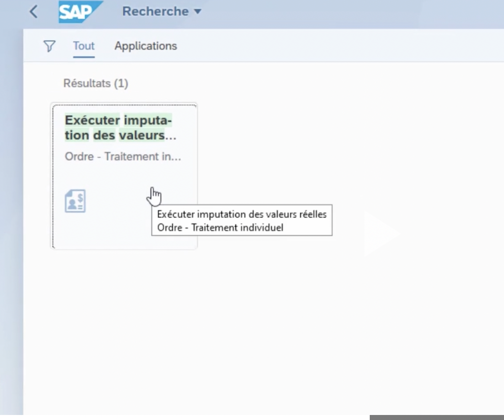Click the highlighted word des in tile title
The width and height of the screenshot is (504, 420).
click(x=104, y=135)
